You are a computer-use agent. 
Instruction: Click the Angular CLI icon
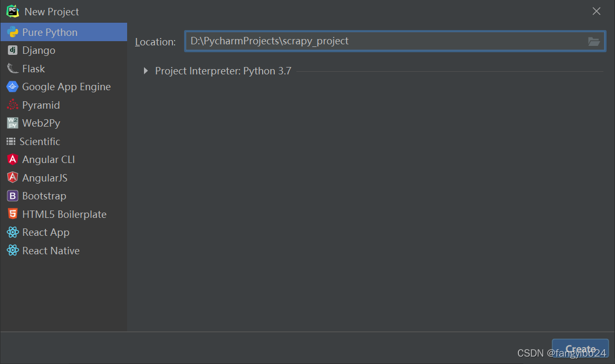[x=12, y=159]
